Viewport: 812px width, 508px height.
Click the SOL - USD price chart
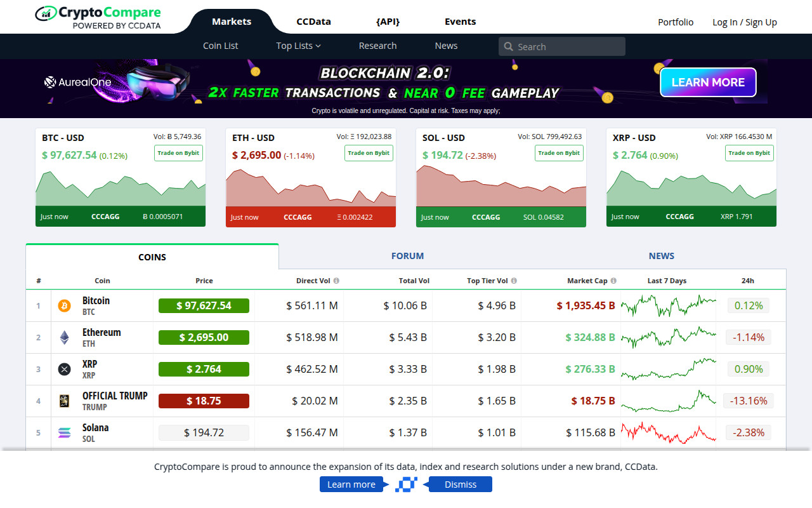[x=501, y=187]
